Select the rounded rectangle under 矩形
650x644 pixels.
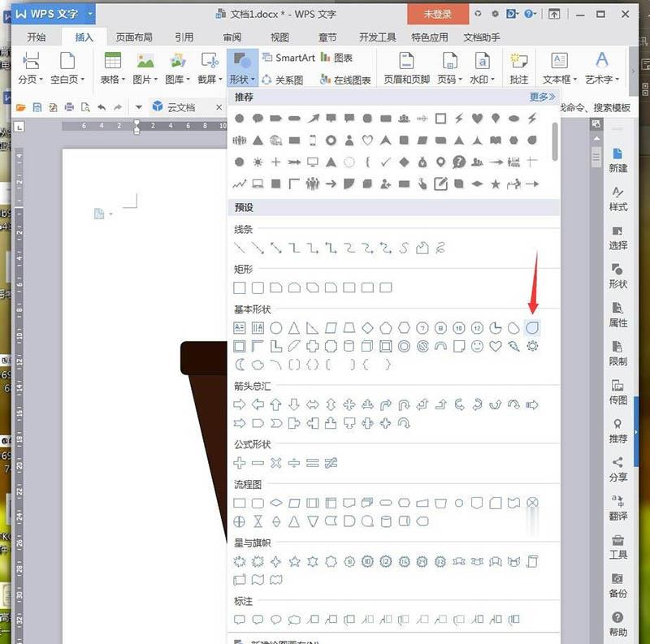[258, 287]
